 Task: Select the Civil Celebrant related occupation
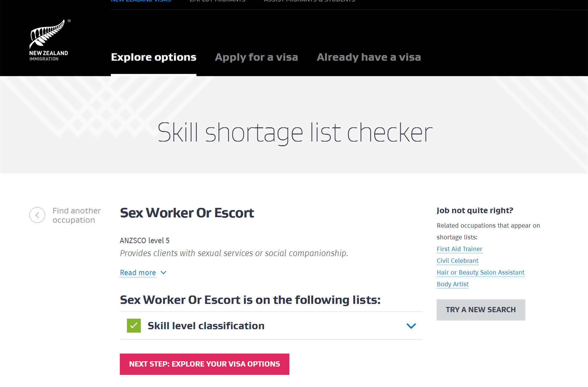tap(457, 261)
